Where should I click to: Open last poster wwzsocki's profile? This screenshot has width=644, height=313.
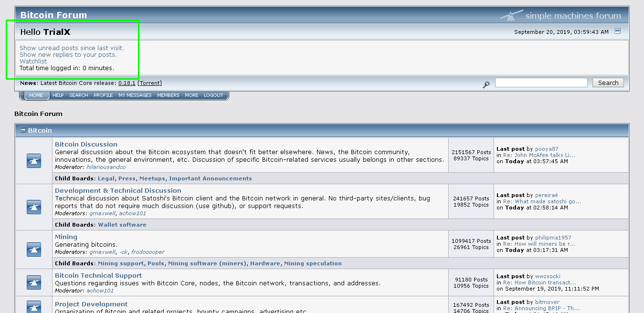click(x=548, y=276)
